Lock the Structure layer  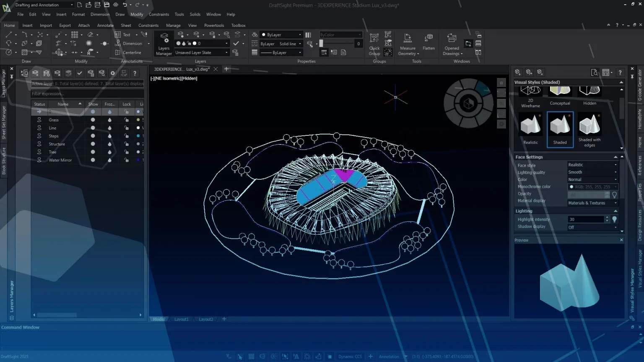(x=126, y=144)
